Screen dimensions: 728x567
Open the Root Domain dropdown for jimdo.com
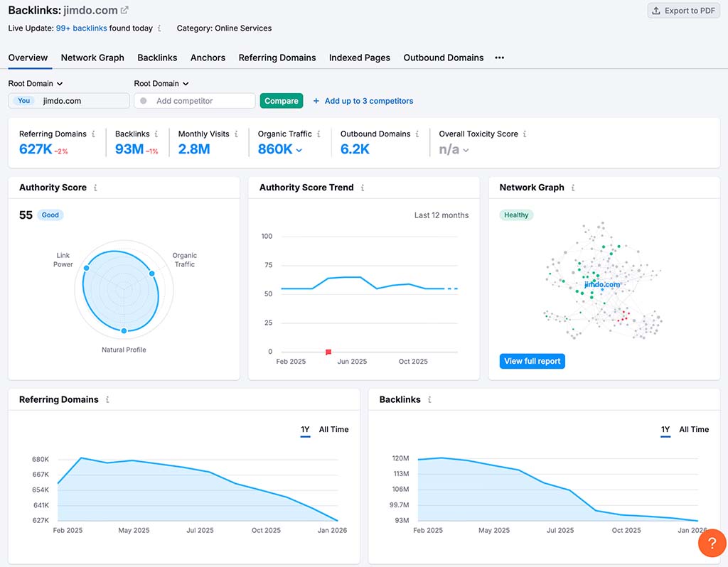coord(33,83)
